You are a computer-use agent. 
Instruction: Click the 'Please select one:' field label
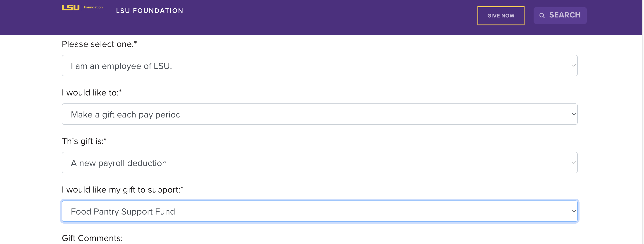click(99, 44)
